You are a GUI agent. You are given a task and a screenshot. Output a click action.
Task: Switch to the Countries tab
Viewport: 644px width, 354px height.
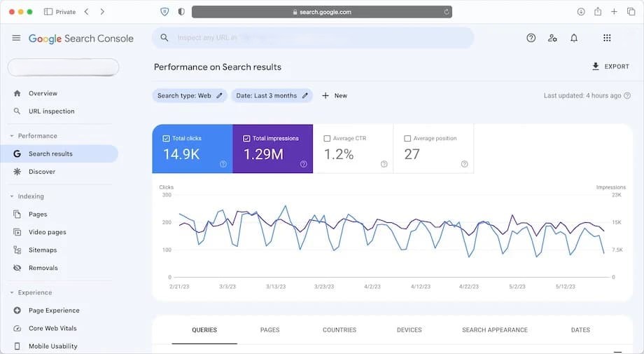[x=339, y=330]
